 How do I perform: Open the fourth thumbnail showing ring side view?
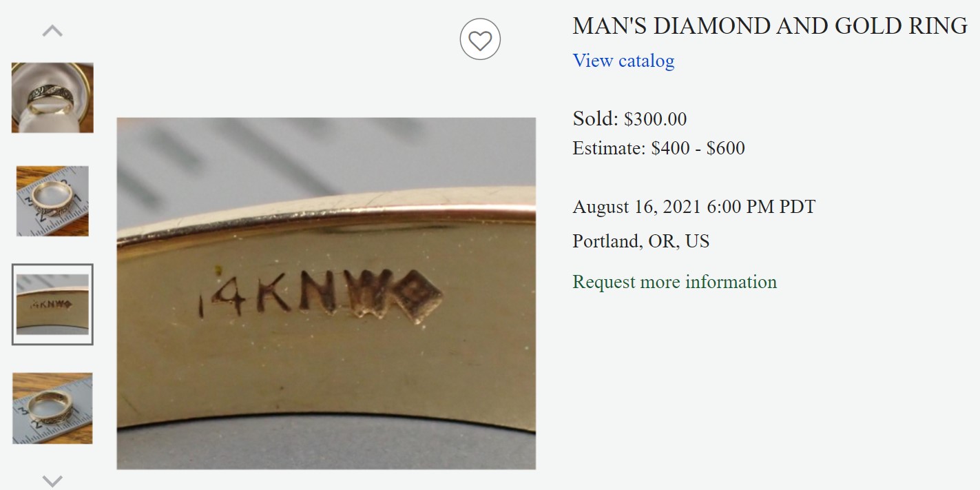(52, 408)
